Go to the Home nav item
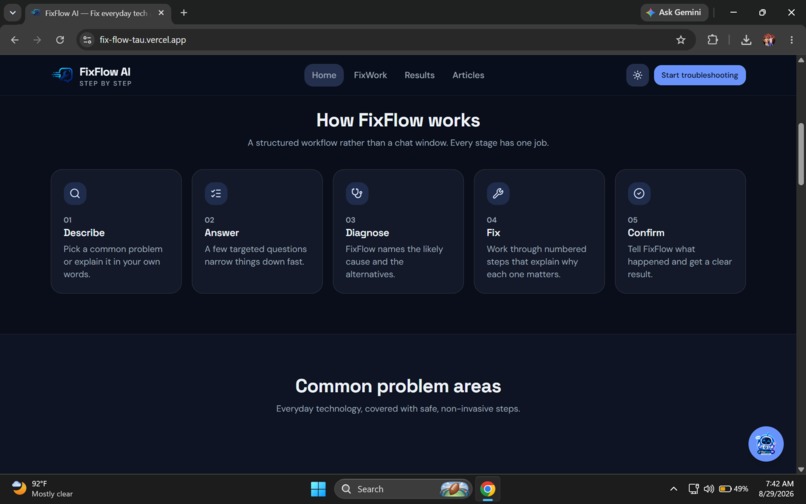Image resolution: width=806 pixels, height=504 pixels. pyautogui.click(x=324, y=75)
